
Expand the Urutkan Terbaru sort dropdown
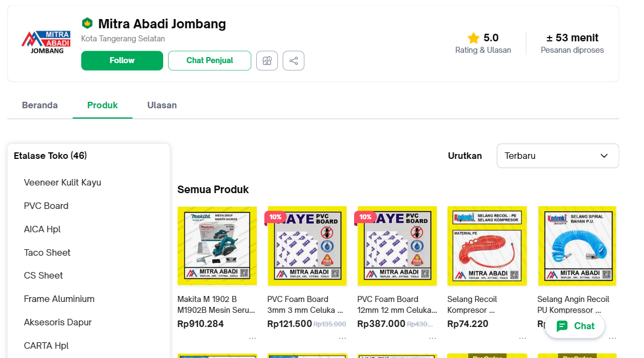558,156
